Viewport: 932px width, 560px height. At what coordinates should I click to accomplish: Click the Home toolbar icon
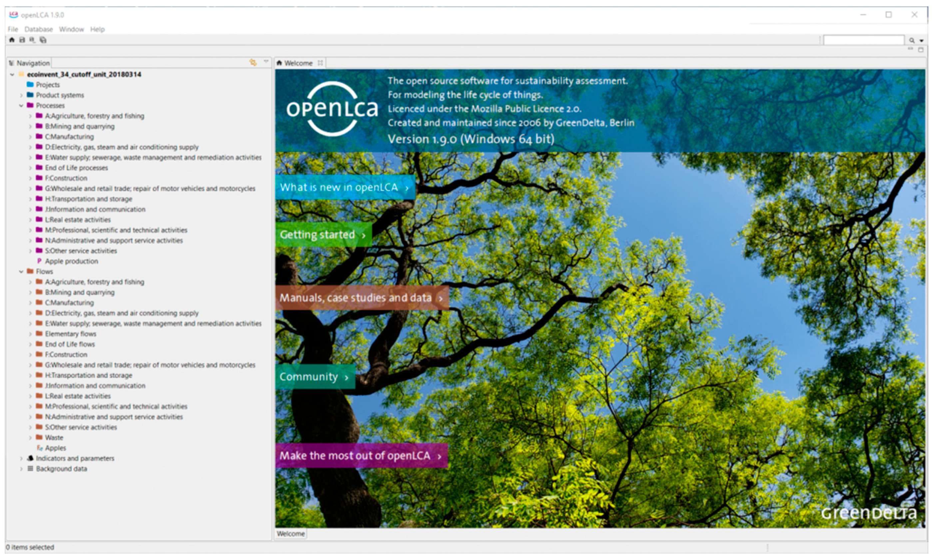(x=12, y=40)
